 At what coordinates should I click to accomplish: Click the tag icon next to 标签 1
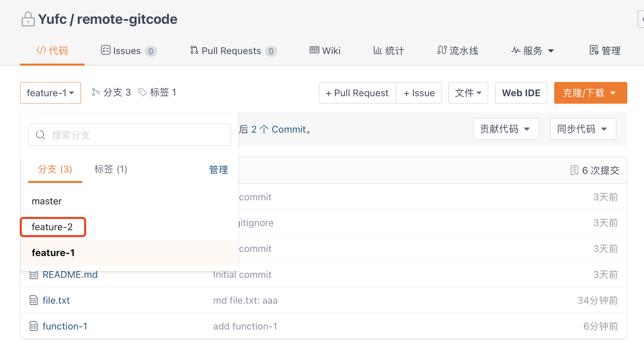pyautogui.click(x=142, y=92)
